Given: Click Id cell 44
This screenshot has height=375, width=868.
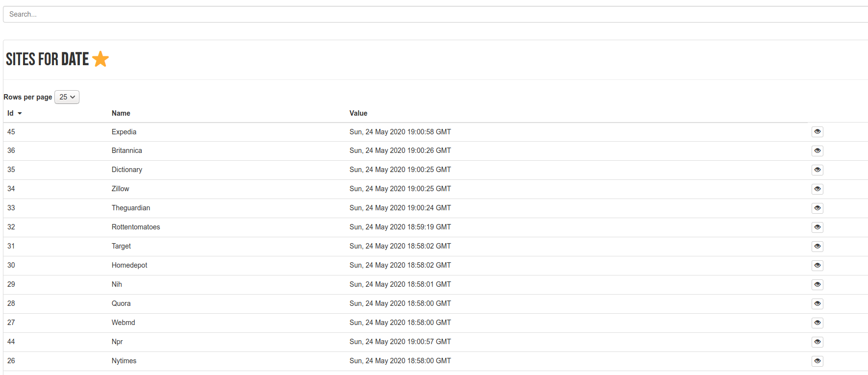Looking at the screenshot, I should pos(11,342).
